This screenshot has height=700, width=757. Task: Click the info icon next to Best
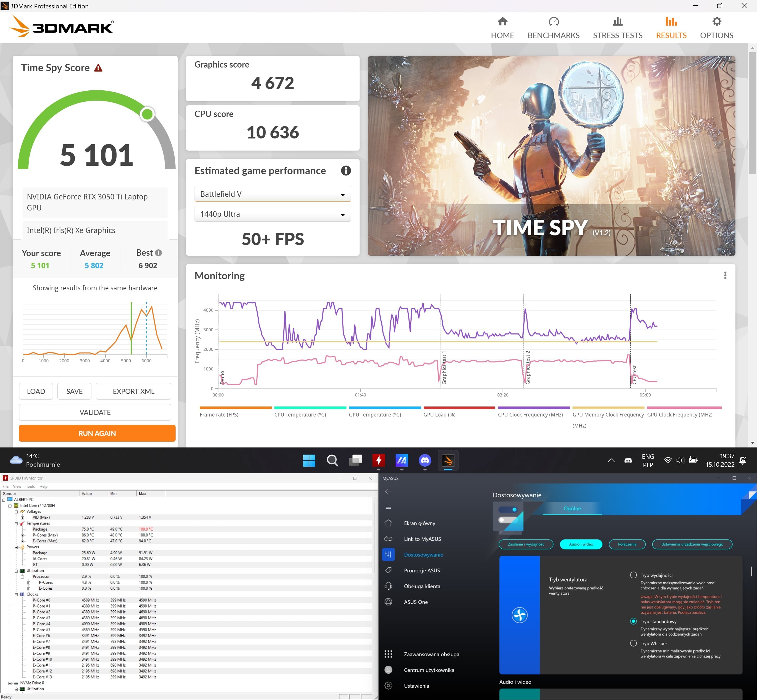(x=158, y=253)
